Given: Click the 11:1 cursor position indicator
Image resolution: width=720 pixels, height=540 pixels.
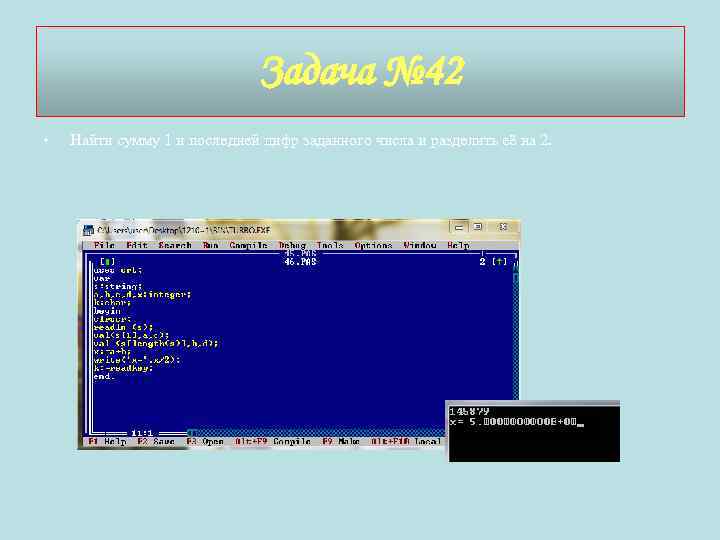Looking at the screenshot, I should (142, 433).
